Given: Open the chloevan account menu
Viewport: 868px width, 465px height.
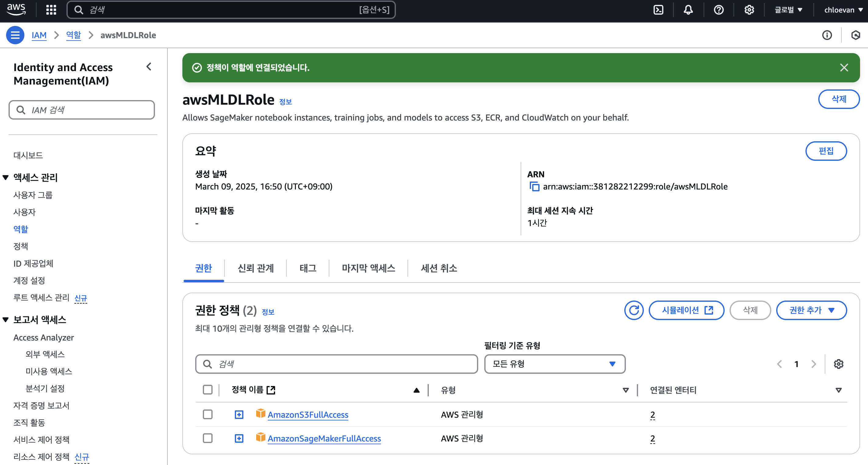Looking at the screenshot, I should pos(843,10).
